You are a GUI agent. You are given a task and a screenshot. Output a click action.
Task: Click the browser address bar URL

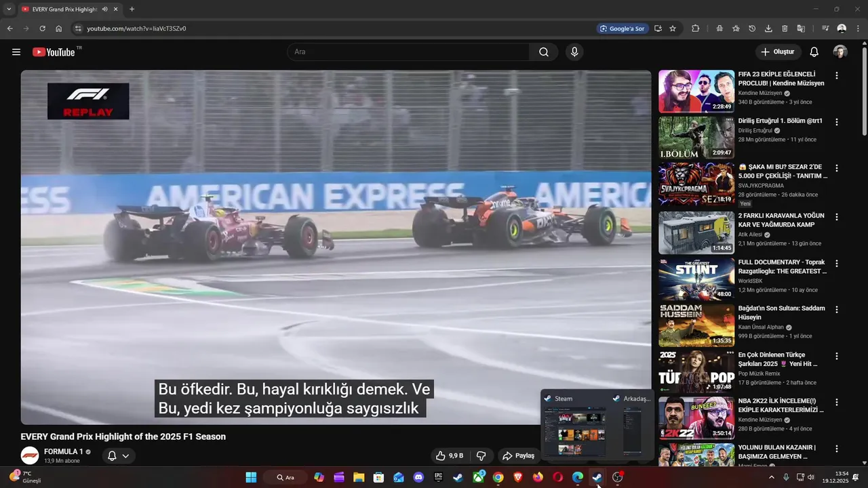(136, 28)
